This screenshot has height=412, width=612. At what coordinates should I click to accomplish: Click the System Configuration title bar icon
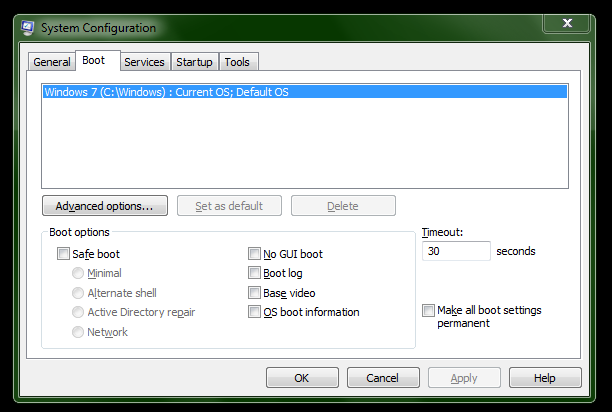coord(27,28)
